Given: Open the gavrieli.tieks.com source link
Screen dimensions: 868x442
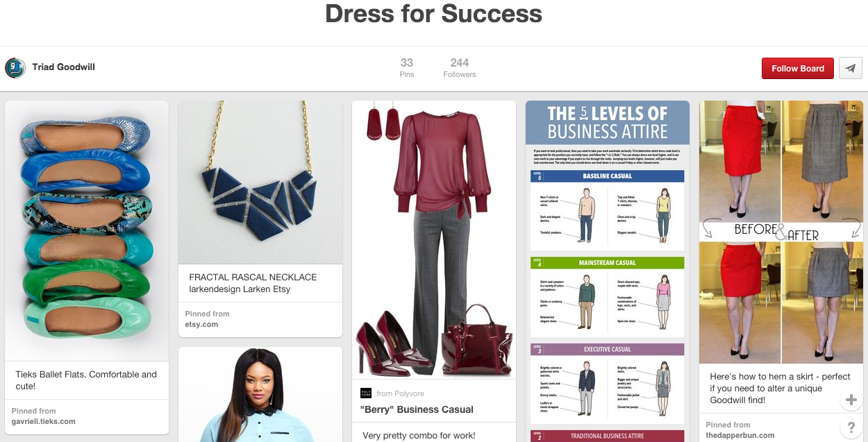Looking at the screenshot, I should pyautogui.click(x=44, y=421).
